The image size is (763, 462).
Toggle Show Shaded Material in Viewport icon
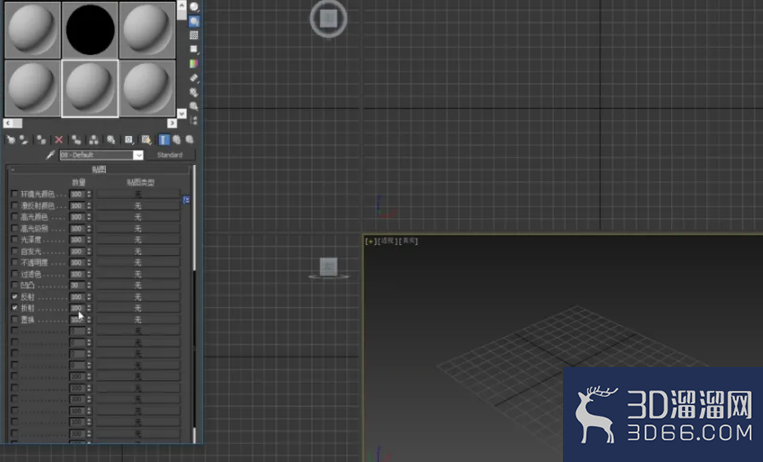tap(146, 140)
